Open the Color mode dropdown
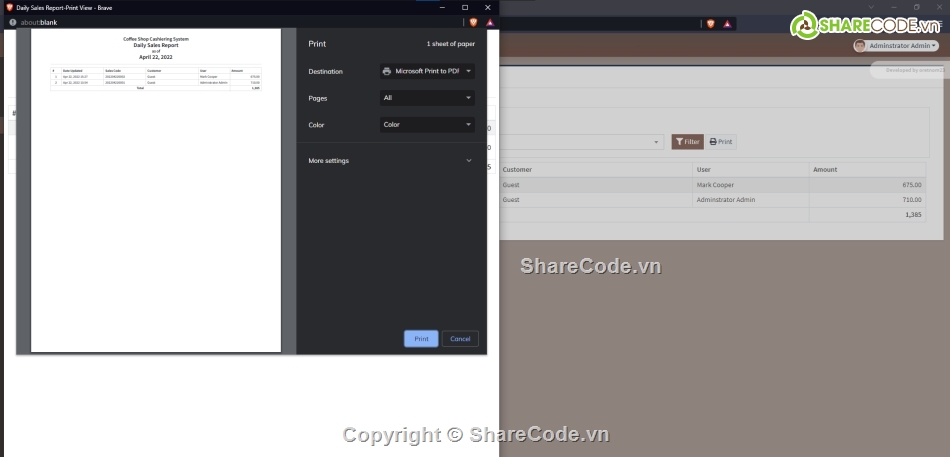 point(427,125)
